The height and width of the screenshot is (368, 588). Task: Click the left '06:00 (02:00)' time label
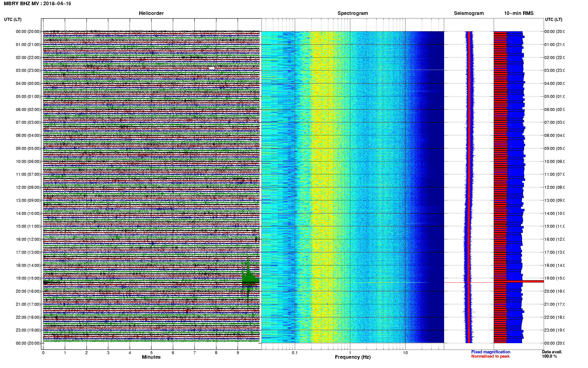point(28,109)
